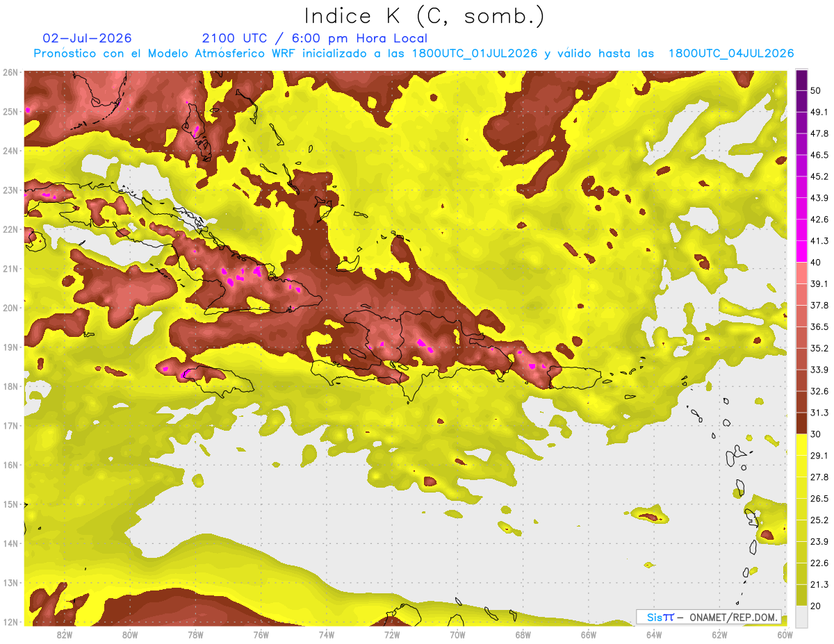Screen dimensions: 834x644
Task: Click the 25N latitude label
Action: pos(10,111)
